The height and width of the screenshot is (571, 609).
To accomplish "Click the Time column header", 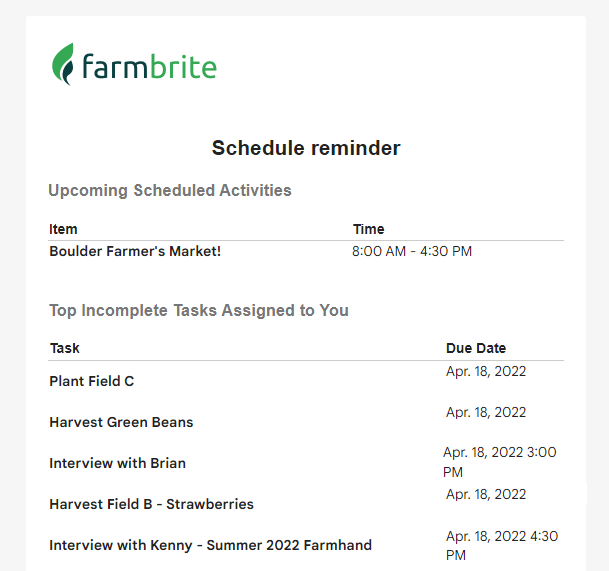I will click(x=368, y=229).
